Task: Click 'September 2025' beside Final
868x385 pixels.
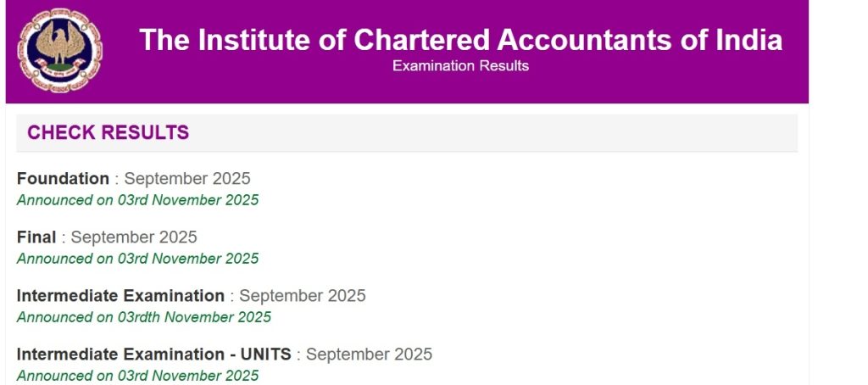Action: coord(134,237)
